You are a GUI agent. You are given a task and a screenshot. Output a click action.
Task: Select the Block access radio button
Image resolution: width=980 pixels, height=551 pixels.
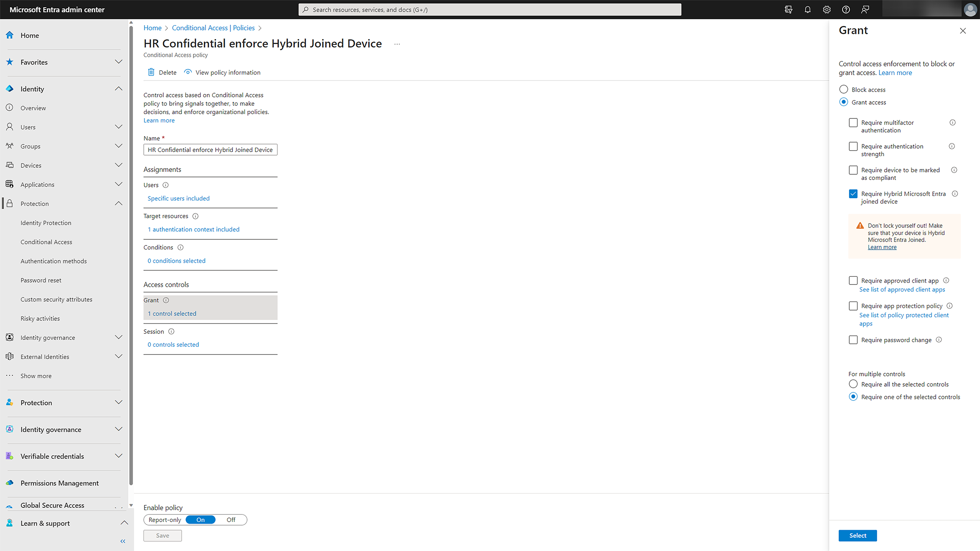843,89
